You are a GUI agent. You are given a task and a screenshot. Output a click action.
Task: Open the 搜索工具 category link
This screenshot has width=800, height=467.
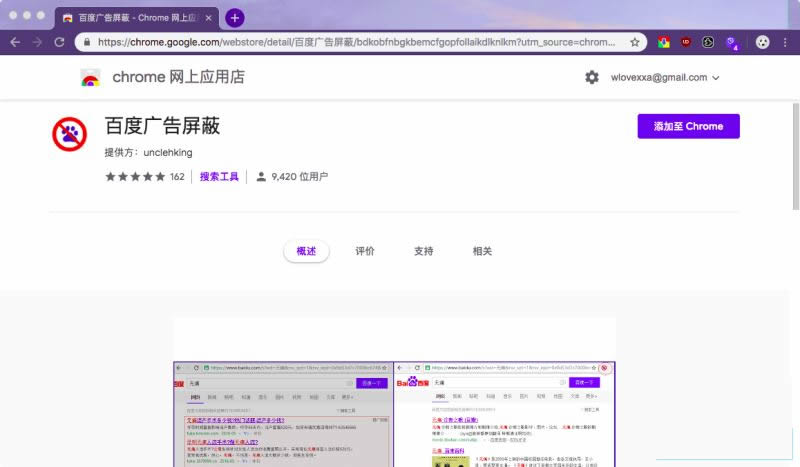(x=219, y=177)
